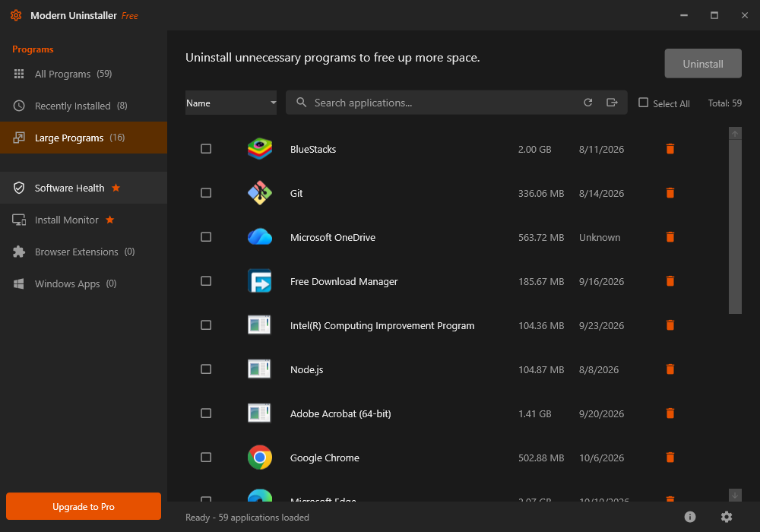Check the Google Chrome checkbox
This screenshot has height=532, width=760.
click(x=206, y=458)
